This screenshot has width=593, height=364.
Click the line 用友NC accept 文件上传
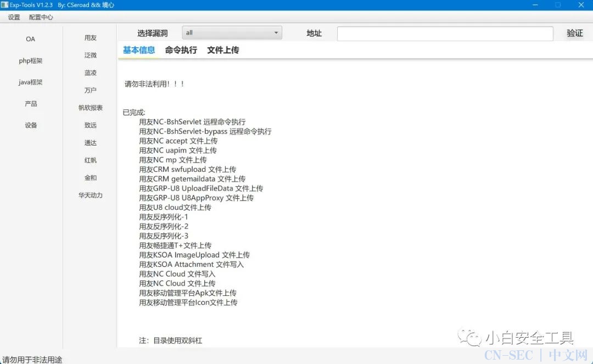click(178, 141)
